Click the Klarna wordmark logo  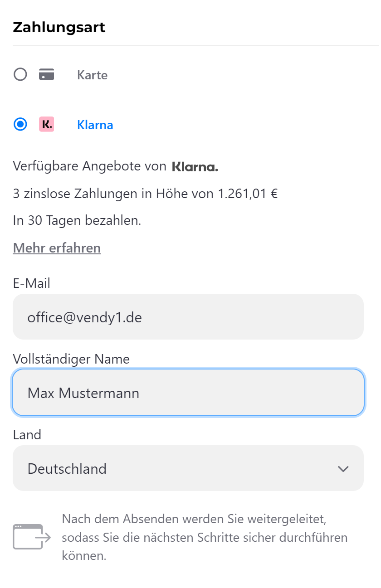click(195, 167)
